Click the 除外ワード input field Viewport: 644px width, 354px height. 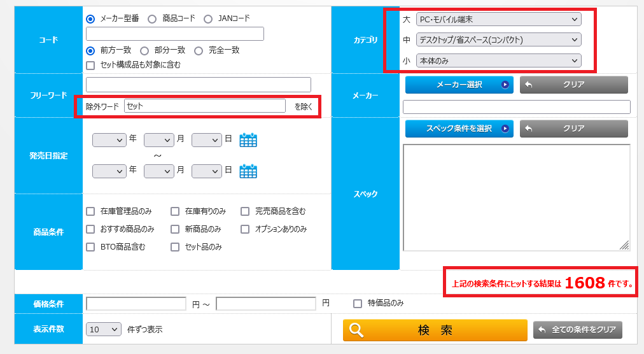[204, 106]
